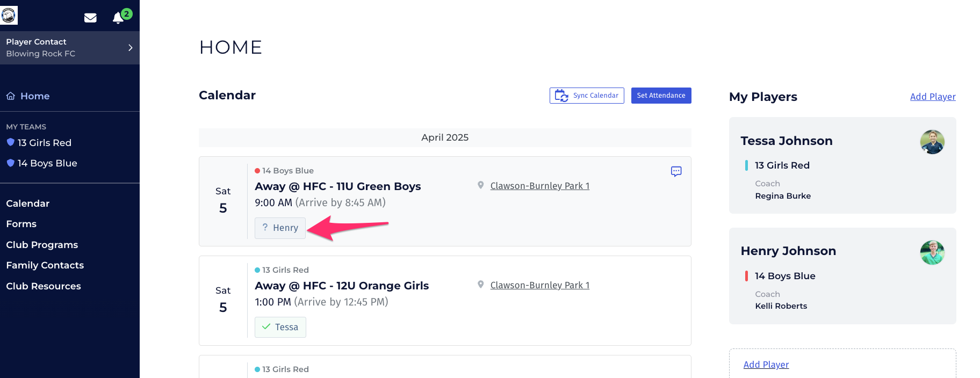Click the Add Player link in the dashed box

[766, 365]
